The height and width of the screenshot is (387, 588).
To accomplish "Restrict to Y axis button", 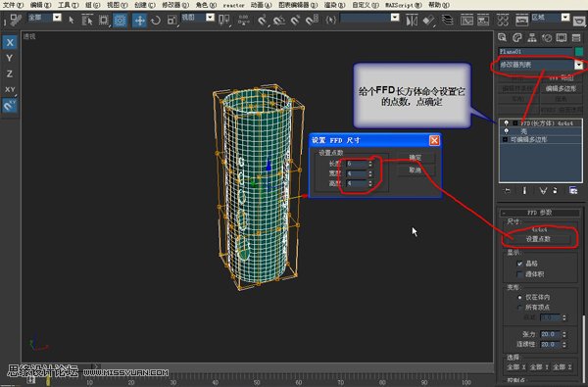I will pos(10,58).
